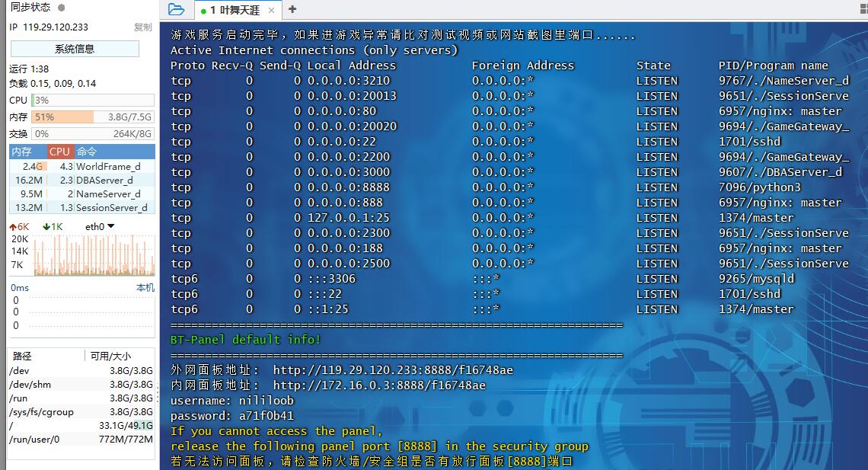Select the SessionServer_d process row
Viewport: 868px width, 470px height.
click(x=82, y=208)
